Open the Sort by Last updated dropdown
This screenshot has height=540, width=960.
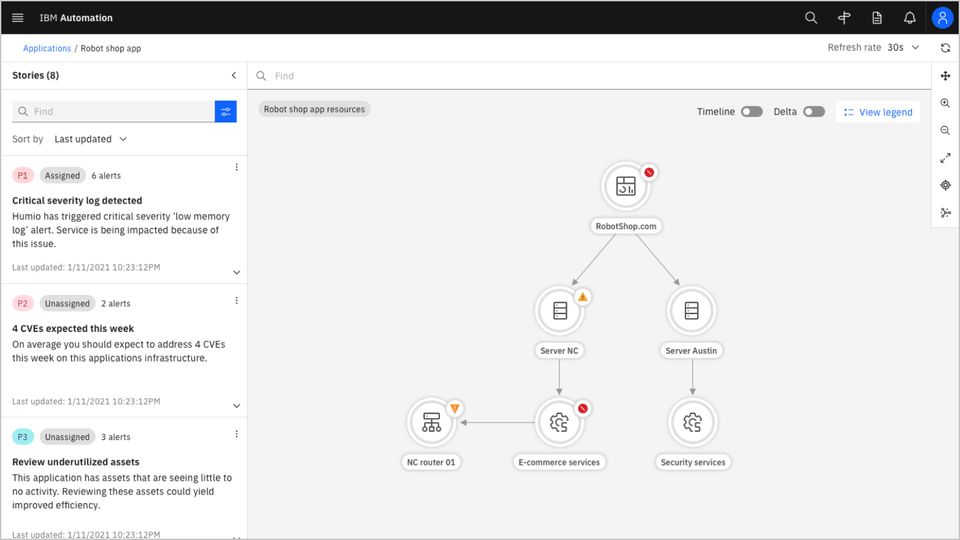coord(91,139)
